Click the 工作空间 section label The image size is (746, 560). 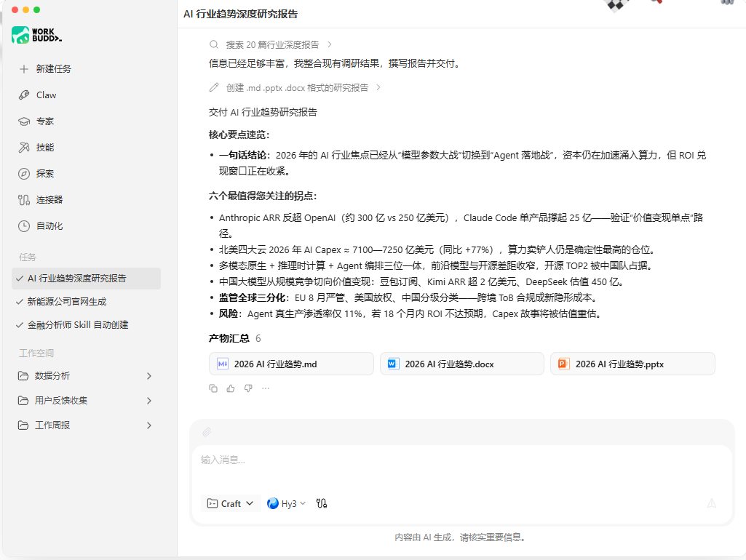(36, 353)
